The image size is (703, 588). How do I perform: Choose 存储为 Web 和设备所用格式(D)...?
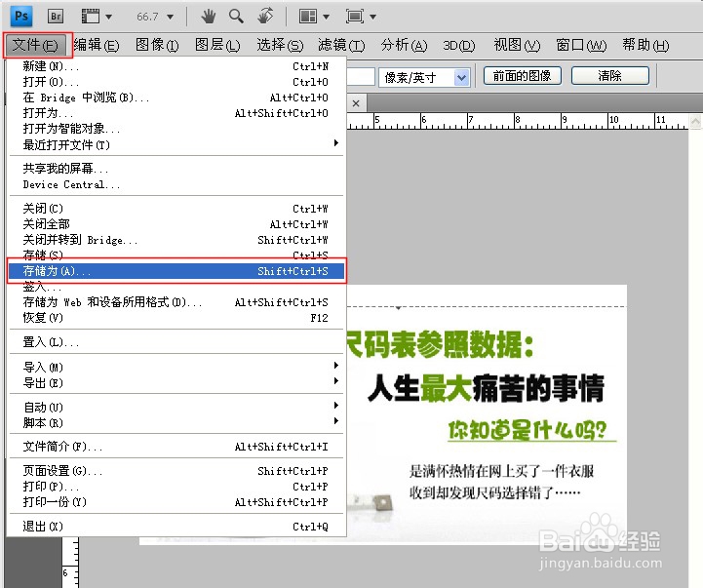176,302
